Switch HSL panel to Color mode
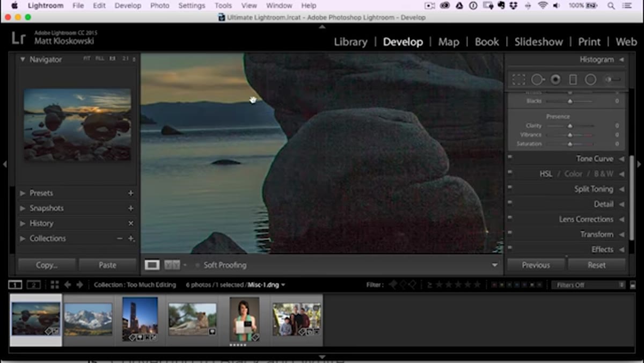This screenshot has width=644, height=363. coord(573,173)
